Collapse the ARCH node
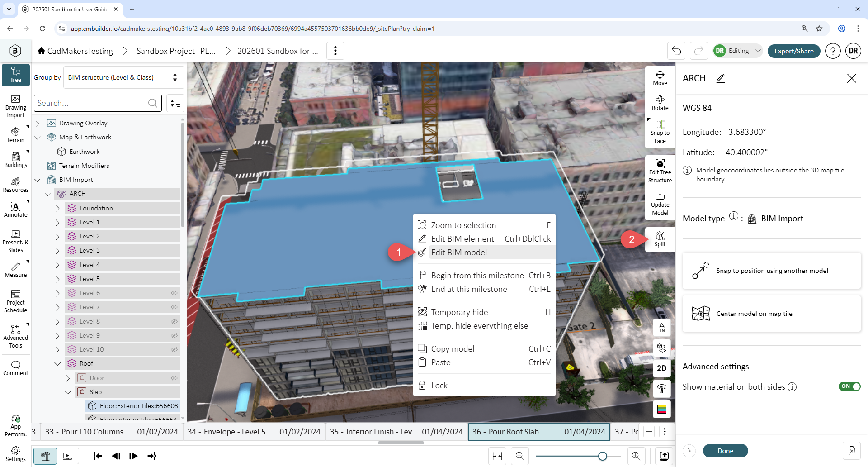 [47, 194]
